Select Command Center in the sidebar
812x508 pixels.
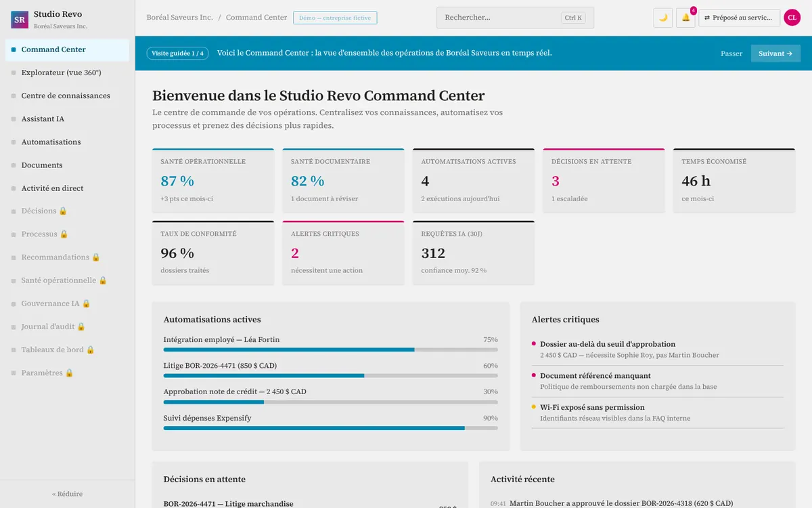68,49
